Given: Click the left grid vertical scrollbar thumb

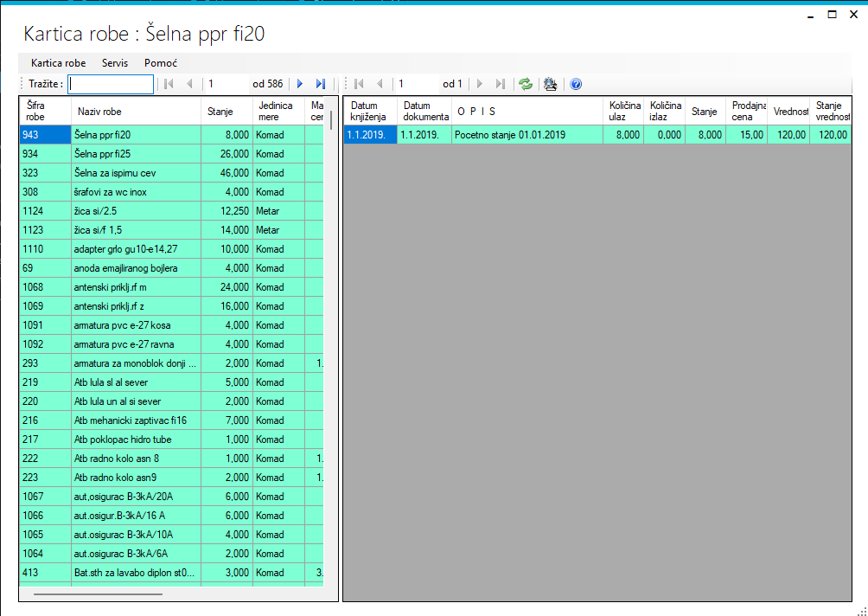Looking at the screenshot, I should click(x=330, y=119).
